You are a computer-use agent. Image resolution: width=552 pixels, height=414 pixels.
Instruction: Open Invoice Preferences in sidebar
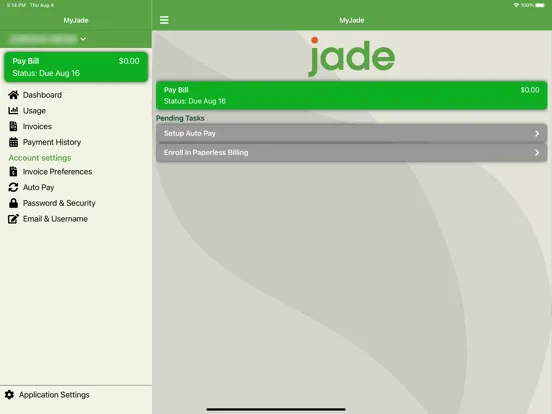(x=57, y=171)
